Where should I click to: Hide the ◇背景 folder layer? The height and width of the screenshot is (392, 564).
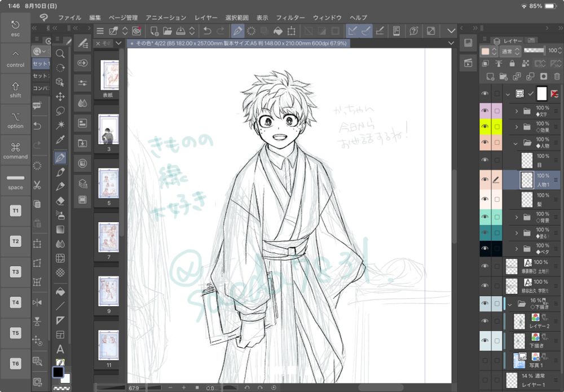pos(485,217)
